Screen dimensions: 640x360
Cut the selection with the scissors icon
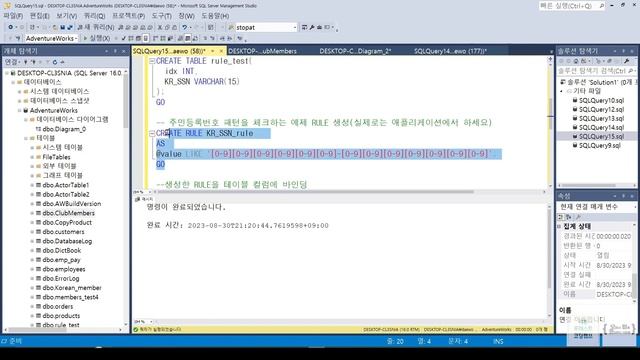pyautogui.click(x=160, y=27)
